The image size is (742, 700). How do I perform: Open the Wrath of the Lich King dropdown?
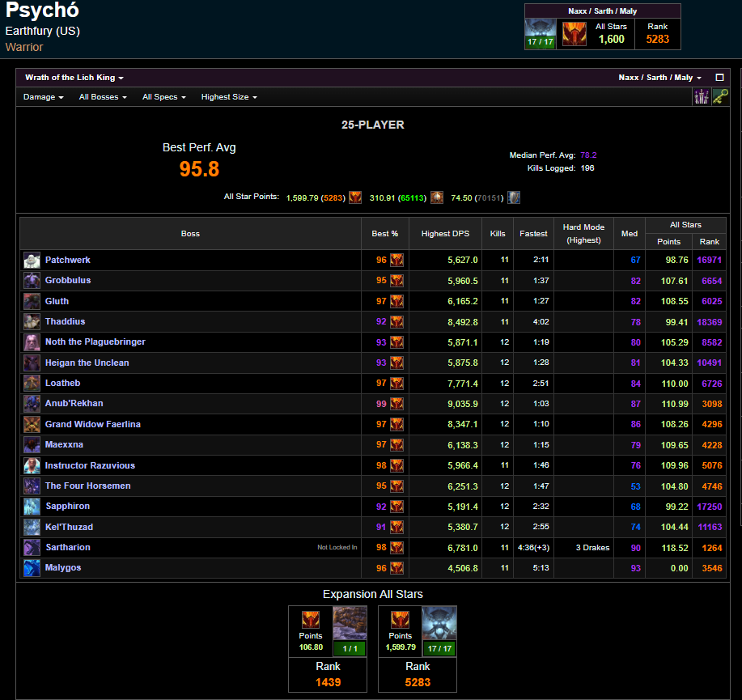74,78
